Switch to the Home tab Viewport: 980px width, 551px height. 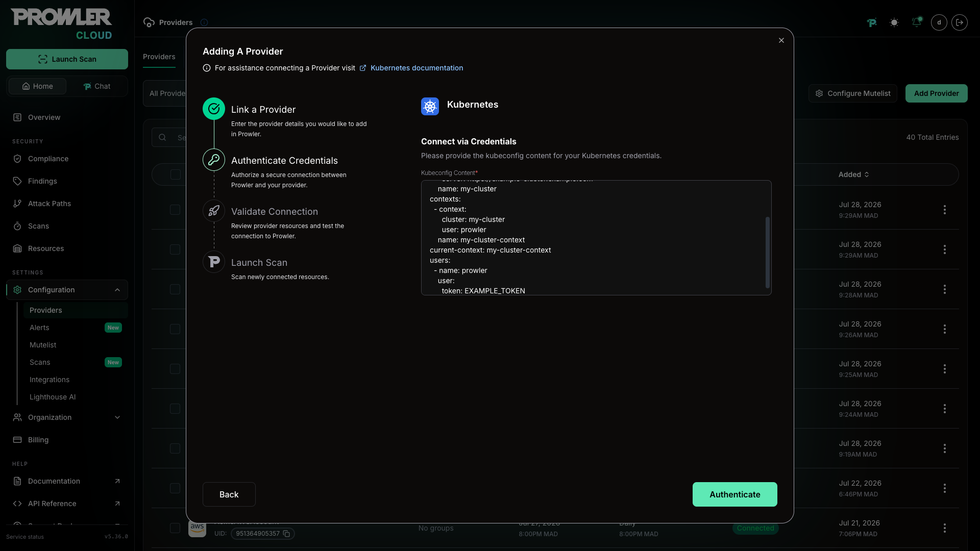coord(37,86)
